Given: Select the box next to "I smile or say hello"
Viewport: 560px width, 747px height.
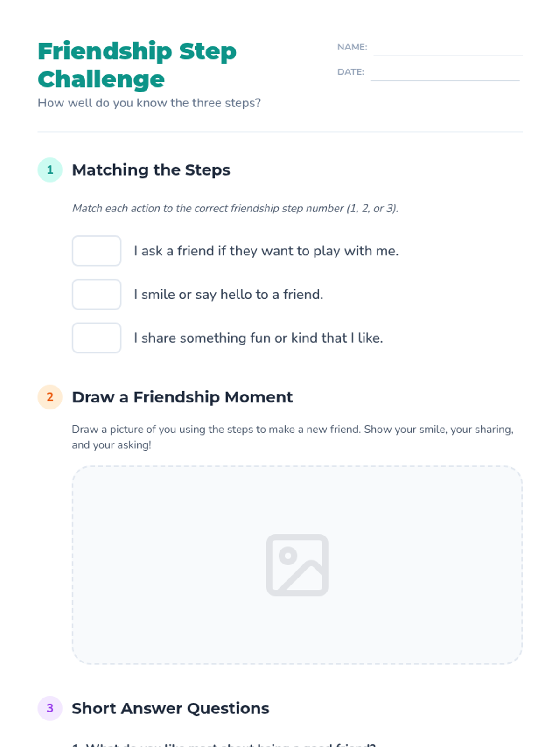Looking at the screenshot, I should (x=97, y=294).
